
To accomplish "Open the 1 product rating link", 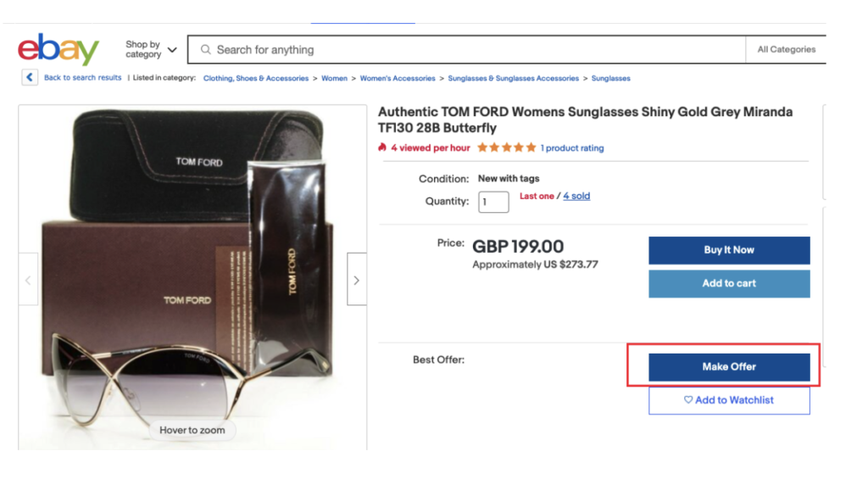I will pyautogui.click(x=572, y=148).
